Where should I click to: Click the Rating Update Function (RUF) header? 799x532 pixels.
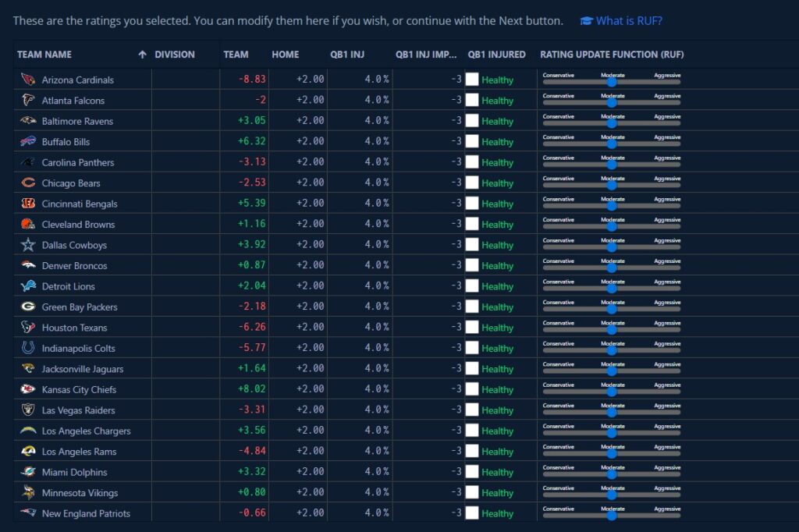pyautogui.click(x=612, y=55)
